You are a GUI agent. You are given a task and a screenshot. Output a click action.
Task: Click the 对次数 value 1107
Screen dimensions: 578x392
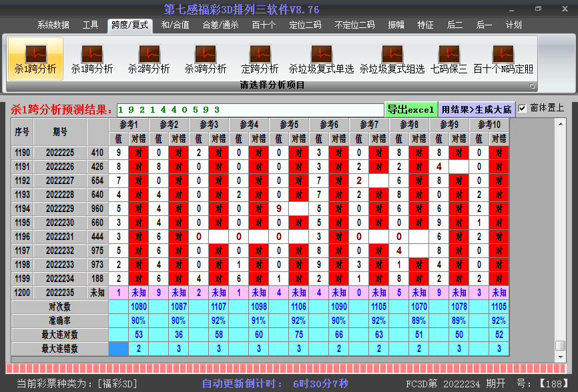[x=219, y=307]
